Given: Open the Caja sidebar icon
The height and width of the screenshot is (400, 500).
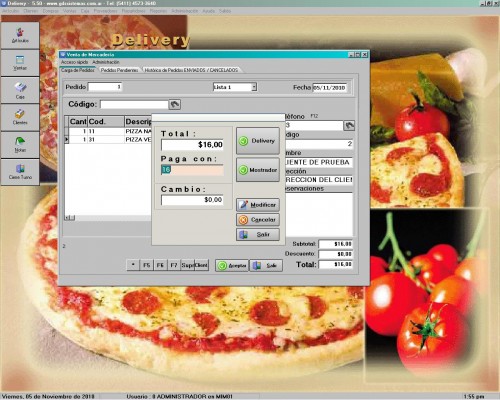Looking at the screenshot, I should click(20, 90).
